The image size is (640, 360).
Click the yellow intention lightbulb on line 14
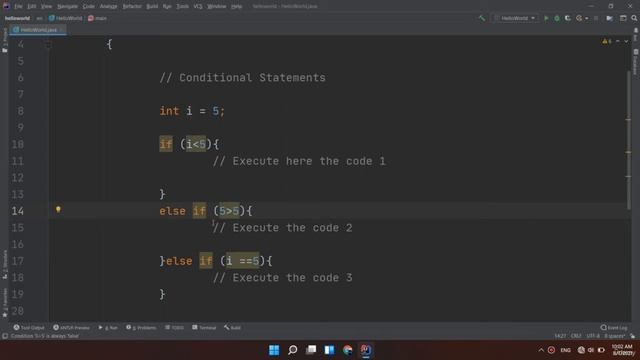pos(58,210)
